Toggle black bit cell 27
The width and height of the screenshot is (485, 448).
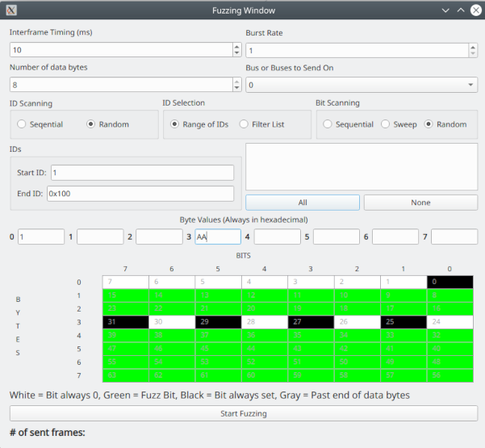tap(311, 322)
